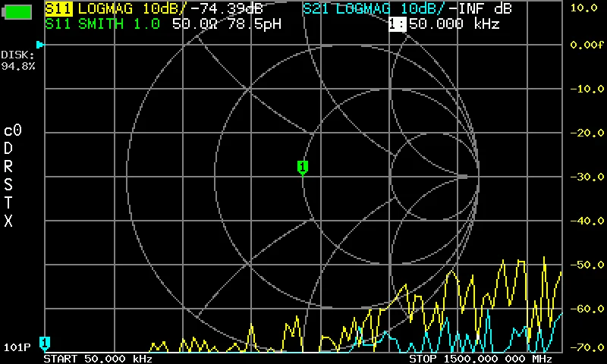Viewport: 607px width, 364px height.
Task: Tap the START 50.000 kHz label
Action: coord(98,359)
